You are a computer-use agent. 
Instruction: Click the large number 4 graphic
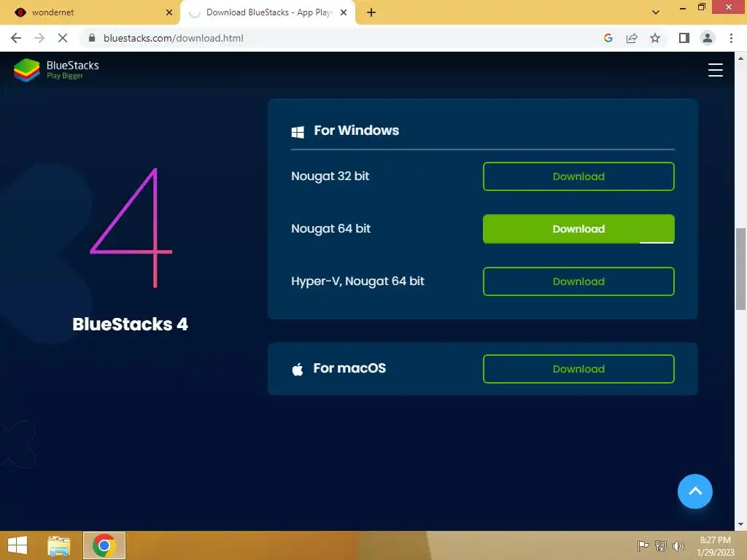[131, 227]
